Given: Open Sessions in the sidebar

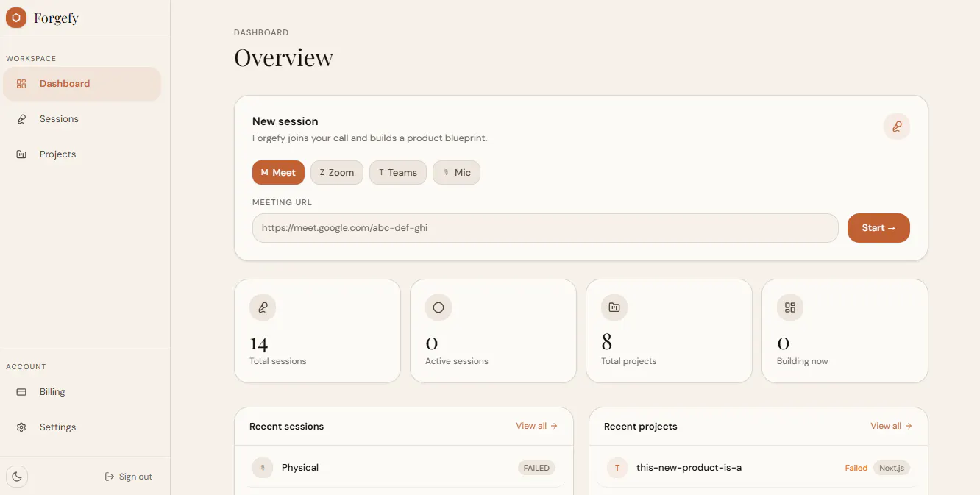Looking at the screenshot, I should (x=82, y=119).
